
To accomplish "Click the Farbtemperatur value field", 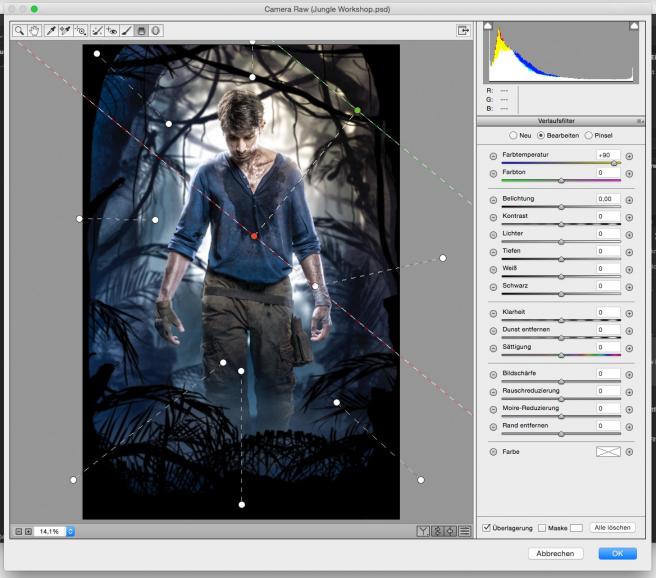I will click(608, 155).
